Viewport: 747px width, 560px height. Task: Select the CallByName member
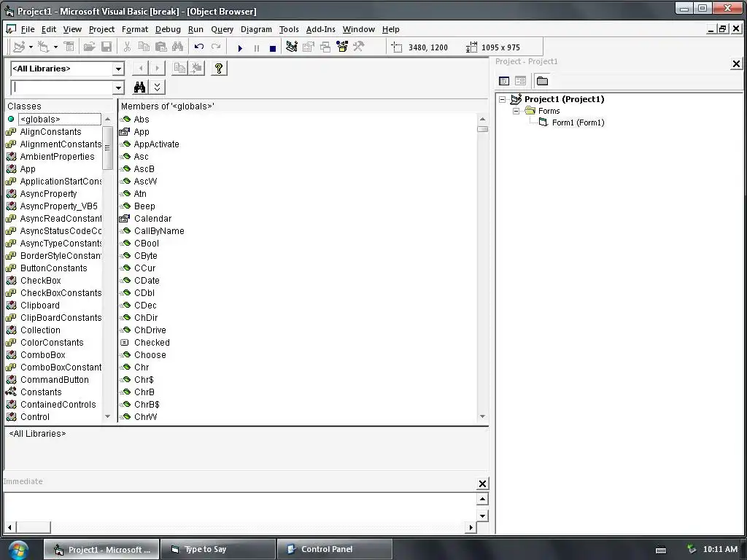click(x=159, y=231)
